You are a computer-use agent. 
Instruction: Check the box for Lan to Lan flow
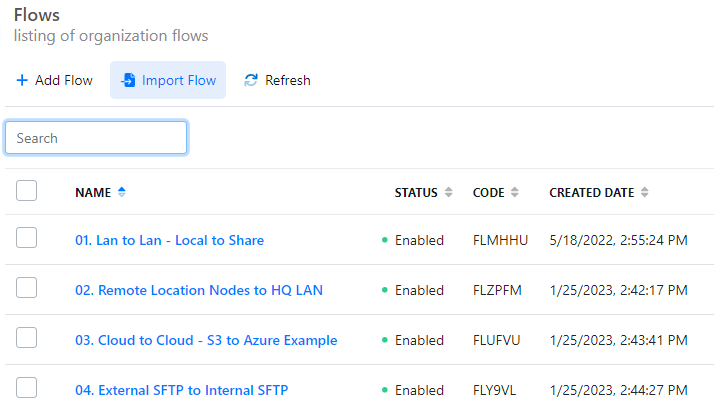tap(27, 238)
